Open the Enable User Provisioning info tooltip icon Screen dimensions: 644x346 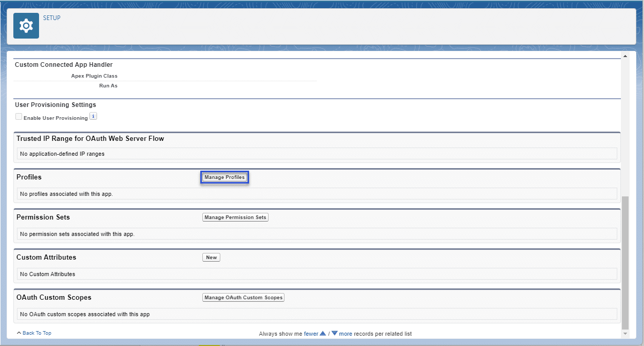[x=93, y=116]
